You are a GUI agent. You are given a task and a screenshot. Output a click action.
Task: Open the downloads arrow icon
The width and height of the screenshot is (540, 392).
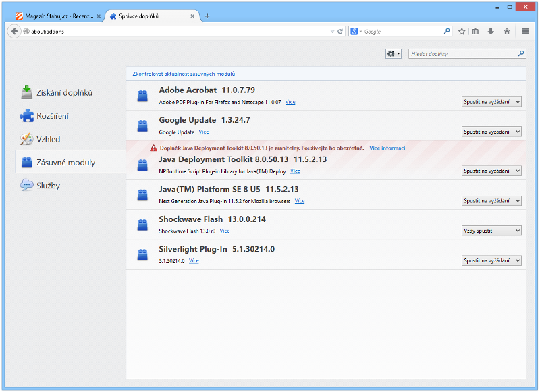(x=491, y=32)
